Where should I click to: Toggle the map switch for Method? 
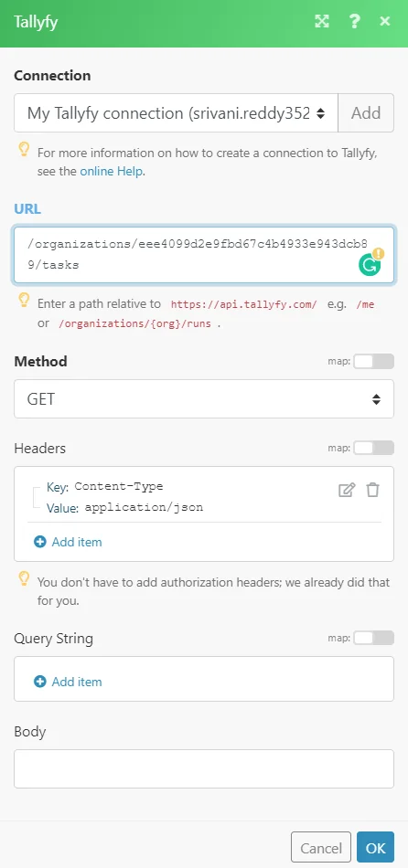[373, 362]
